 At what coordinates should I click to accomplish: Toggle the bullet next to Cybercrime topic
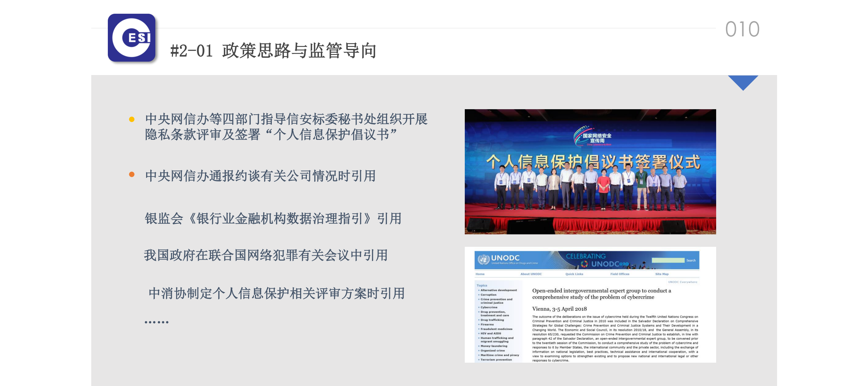click(x=479, y=307)
